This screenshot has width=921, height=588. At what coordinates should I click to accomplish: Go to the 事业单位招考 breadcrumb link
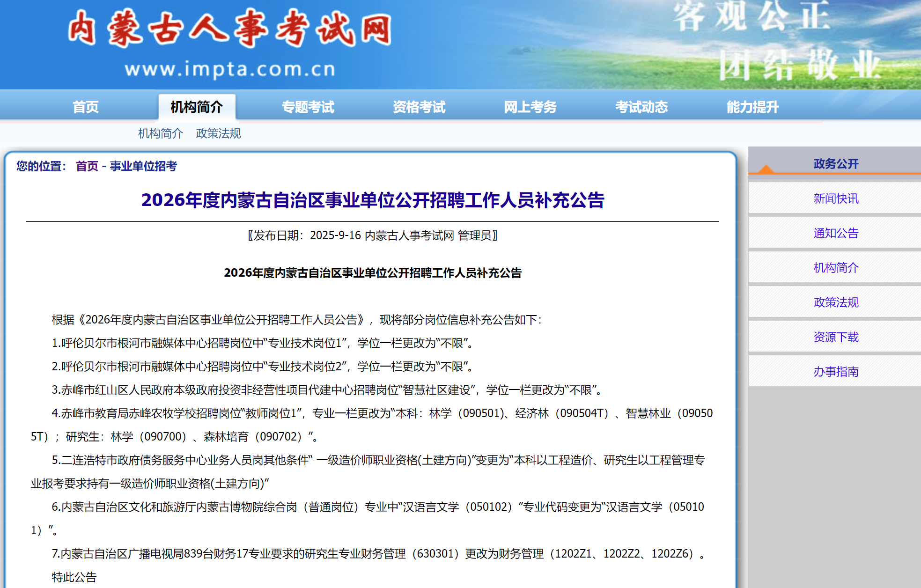[x=143, y=166]
